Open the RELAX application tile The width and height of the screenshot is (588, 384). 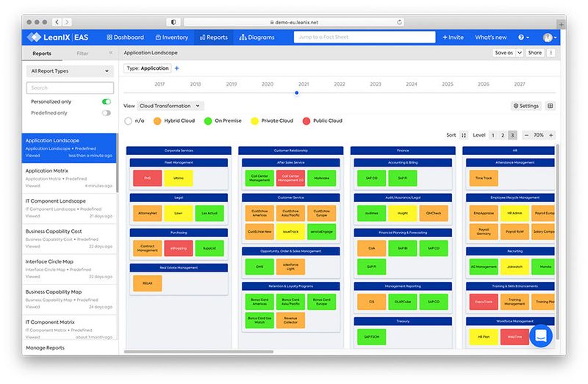pyautogui.click(x=148, y=283)
